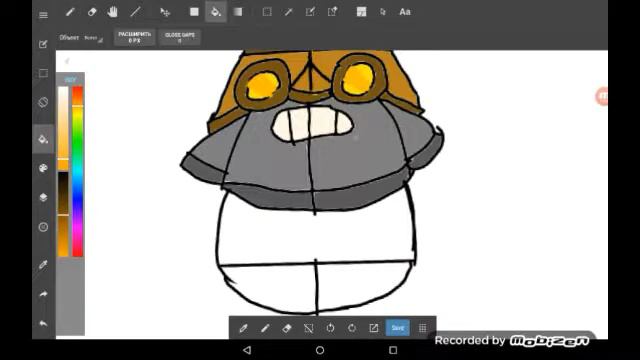Tap the Redo arrow in left sidebar
This screenshot has height=360, width=640.
tap(43, 294)
